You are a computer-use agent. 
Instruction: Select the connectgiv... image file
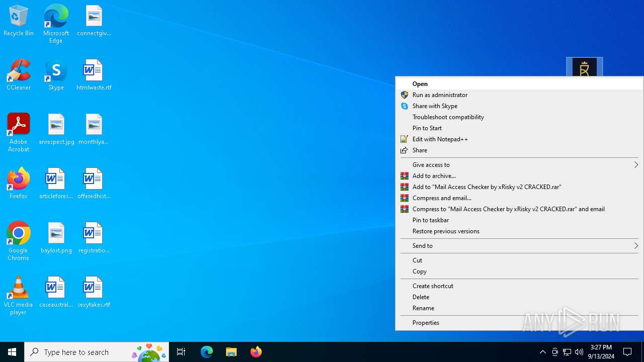click(94, 21)
